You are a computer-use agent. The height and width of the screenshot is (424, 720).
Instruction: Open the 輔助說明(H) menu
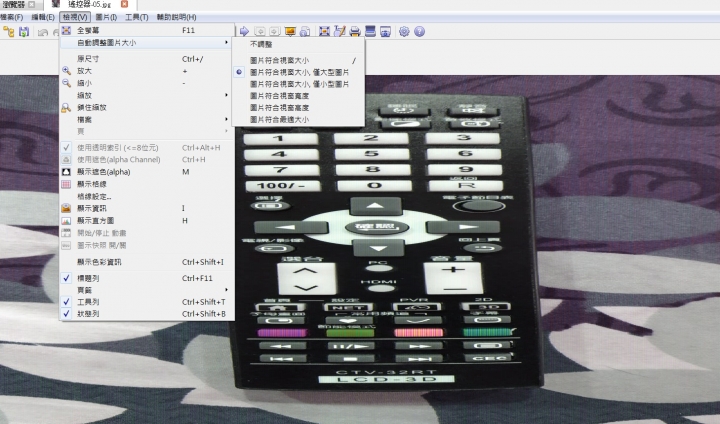[x=176, y=17]
